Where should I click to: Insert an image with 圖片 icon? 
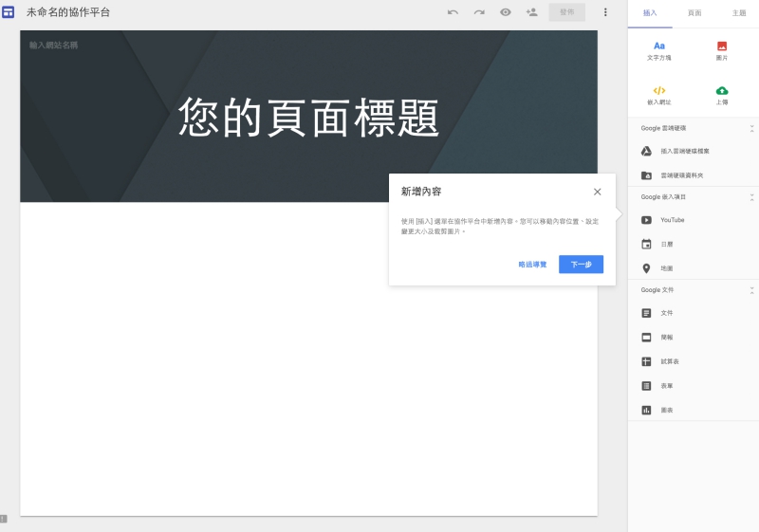(x=722, y=50)
